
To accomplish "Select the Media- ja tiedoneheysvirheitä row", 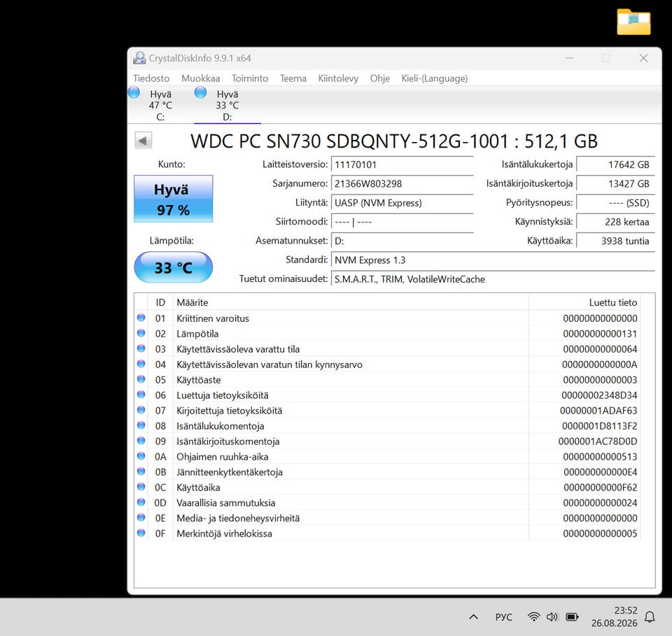I will pos(387,518).
